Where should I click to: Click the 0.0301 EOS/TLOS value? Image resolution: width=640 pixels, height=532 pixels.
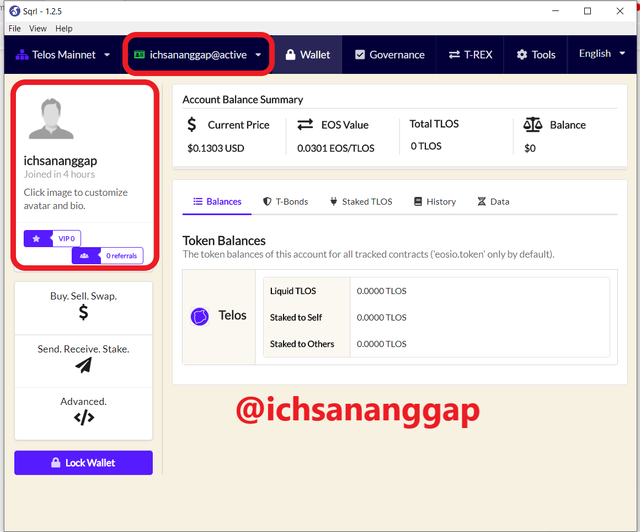336,148
